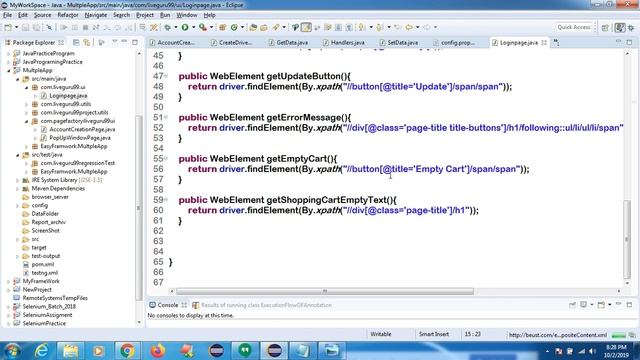Expand the JRE System Library node
Viewport: 640px width, 360px height.
[18, 180]
